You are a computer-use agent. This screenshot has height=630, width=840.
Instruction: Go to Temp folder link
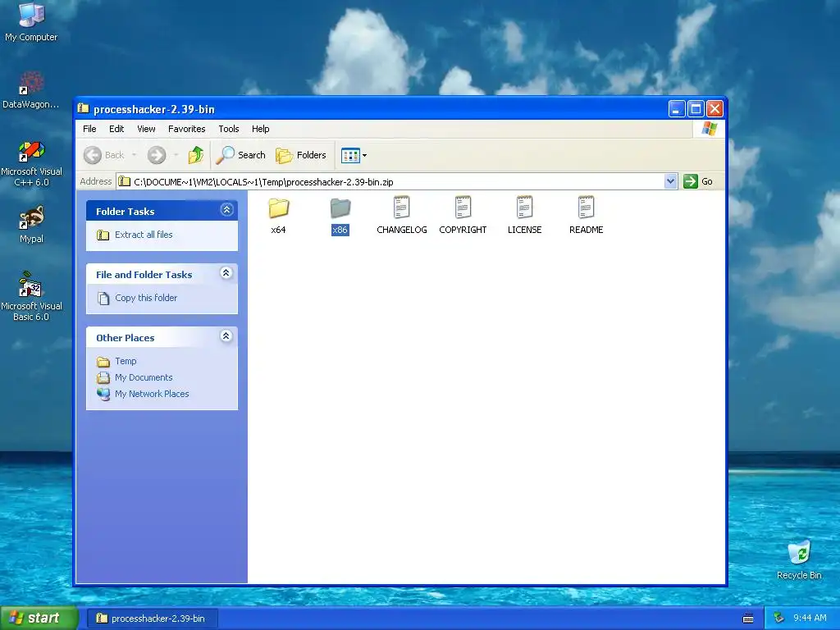126,361
